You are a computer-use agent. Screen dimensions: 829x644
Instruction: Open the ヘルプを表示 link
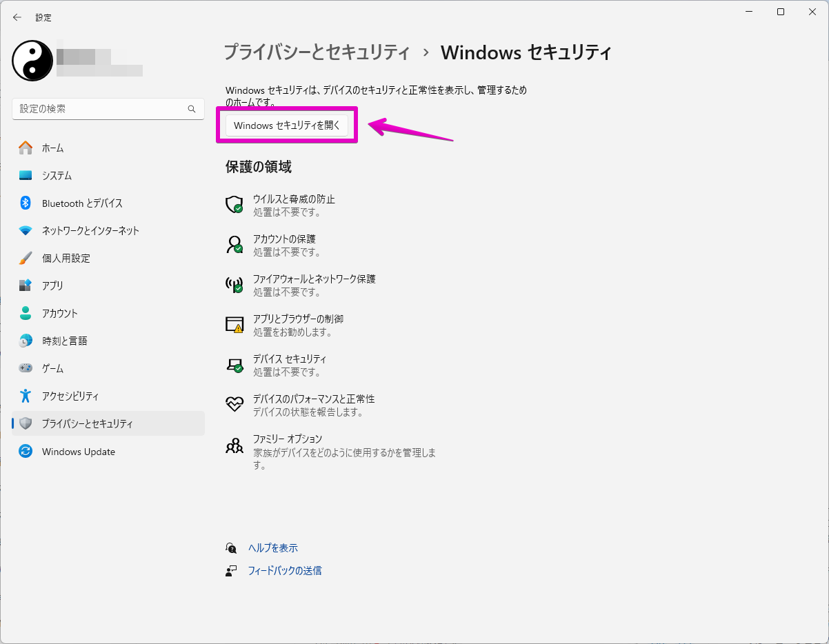[272, 548]
